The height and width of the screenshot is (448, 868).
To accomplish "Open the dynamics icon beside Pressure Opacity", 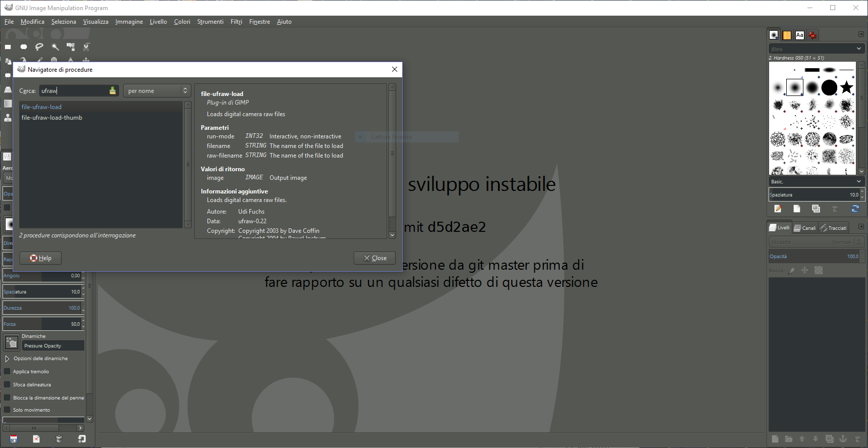I will click(11, 342).
